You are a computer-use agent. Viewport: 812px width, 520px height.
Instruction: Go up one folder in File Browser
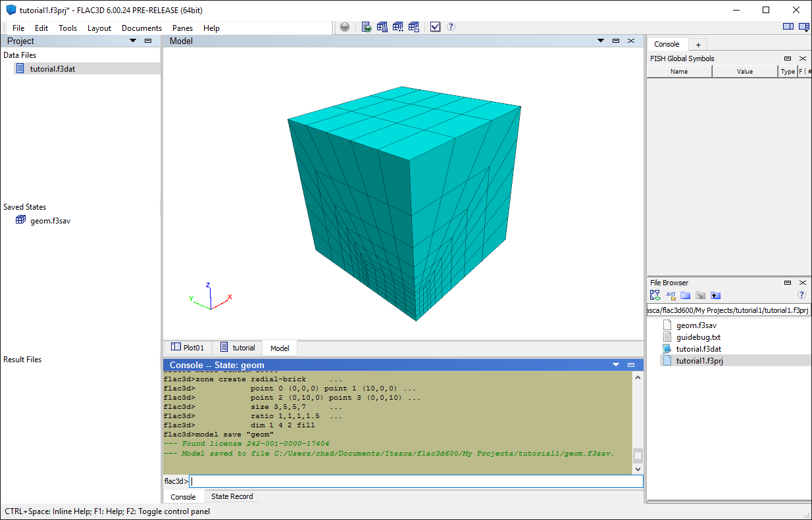click(716, 295)
